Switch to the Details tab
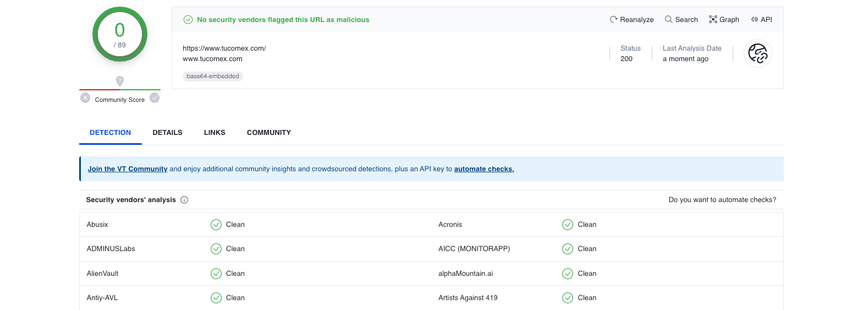 [x=167, y=133]
